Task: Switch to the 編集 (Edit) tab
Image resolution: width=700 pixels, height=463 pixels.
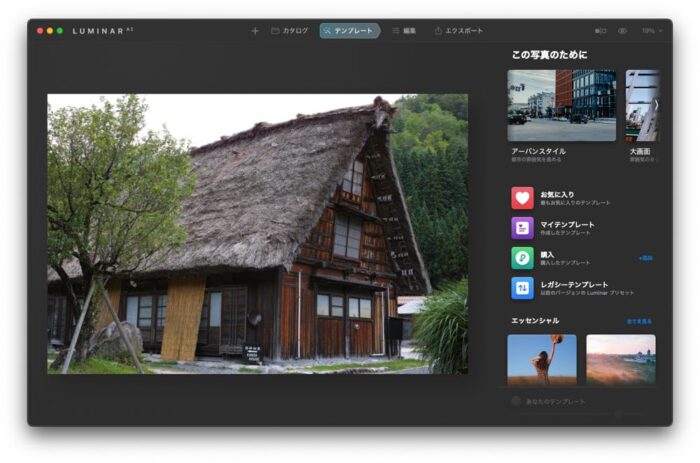Action: pyautogui.click(x=403, y=31)
